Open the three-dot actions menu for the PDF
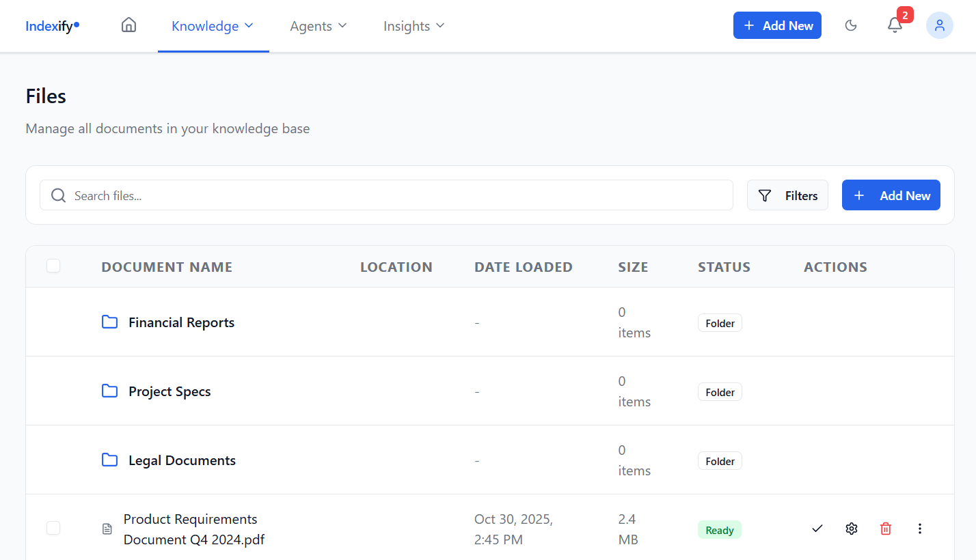Viewport: 976px width, 560px height. (920, 528)
